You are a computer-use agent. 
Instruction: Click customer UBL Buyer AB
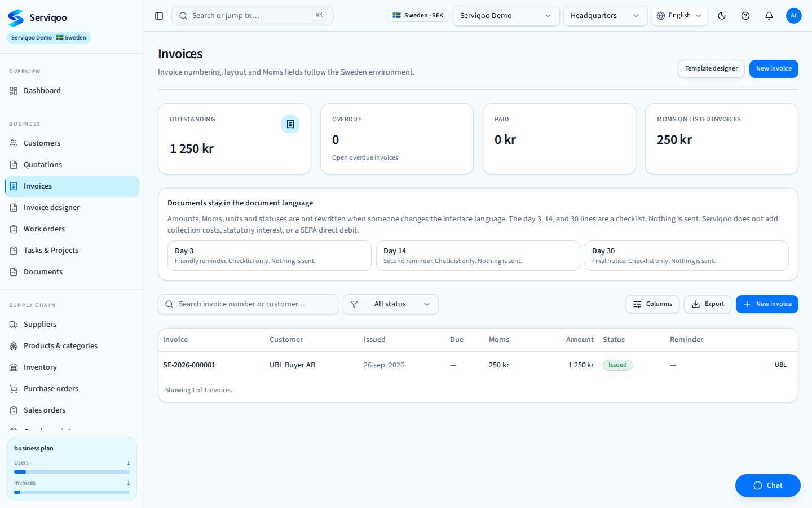pos(292,365)
